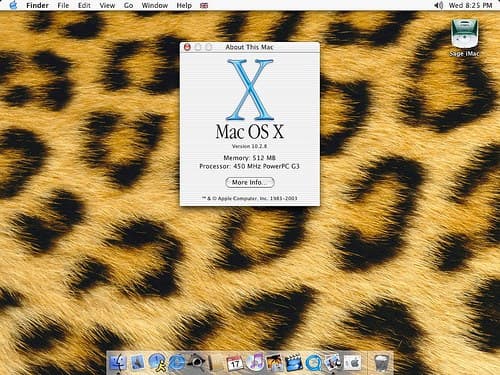Open the View menu
Viewport: 500px width, 375px height.
[x=107, y=5]
